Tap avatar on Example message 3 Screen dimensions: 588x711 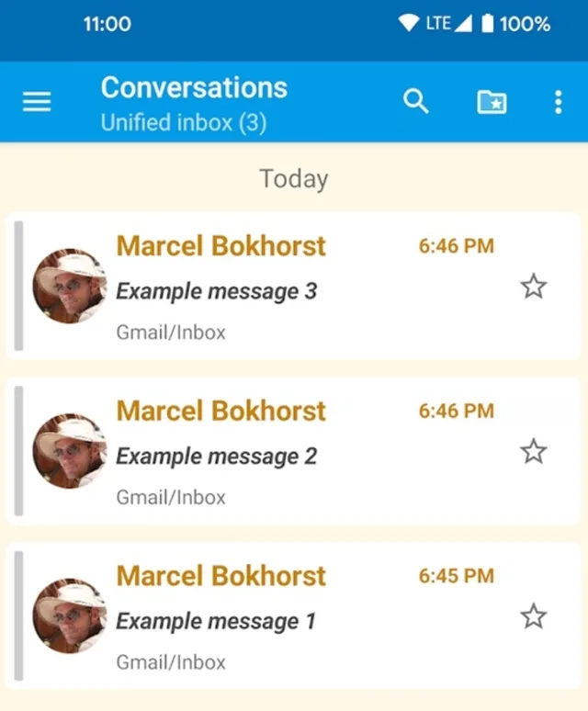point(70,286)
